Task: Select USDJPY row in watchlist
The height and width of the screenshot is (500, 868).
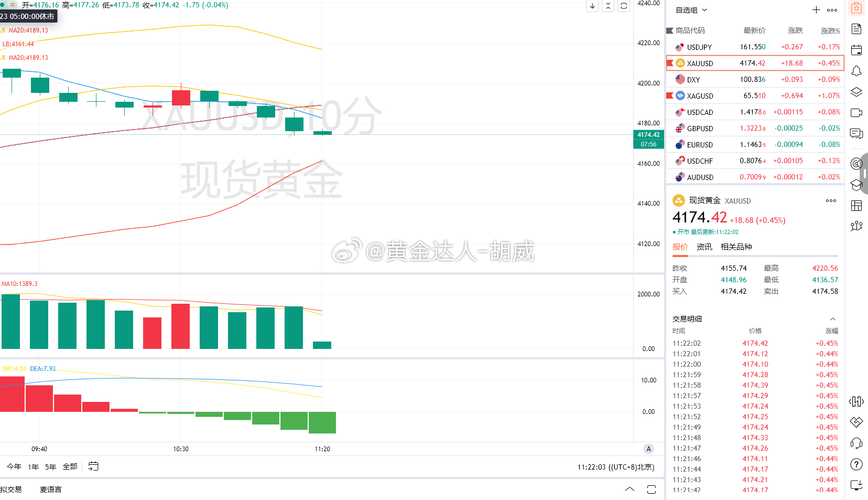Action: point(755,47)
